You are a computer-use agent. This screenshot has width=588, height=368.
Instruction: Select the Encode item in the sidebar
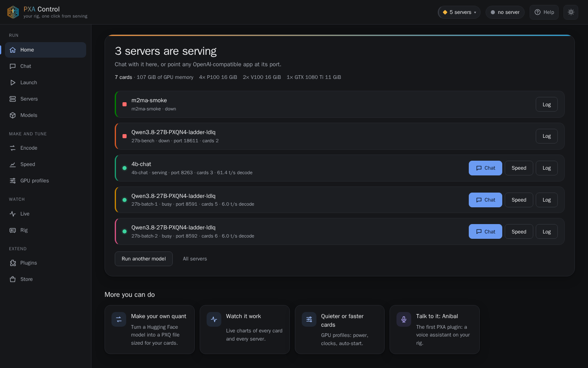pos(46,148)
